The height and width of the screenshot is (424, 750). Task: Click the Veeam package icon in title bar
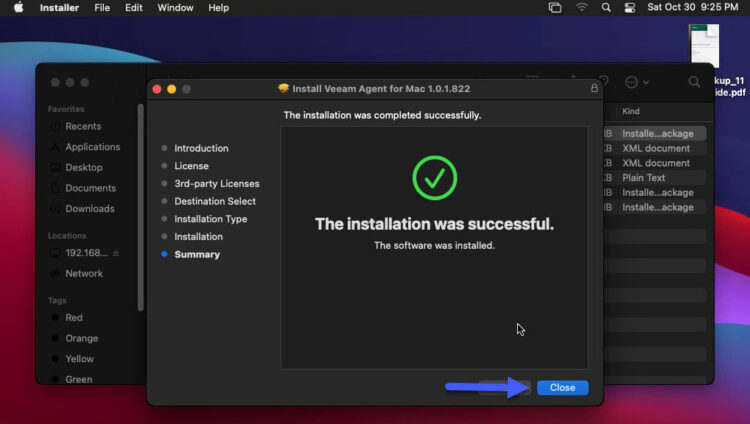click(x=284, y=88)
